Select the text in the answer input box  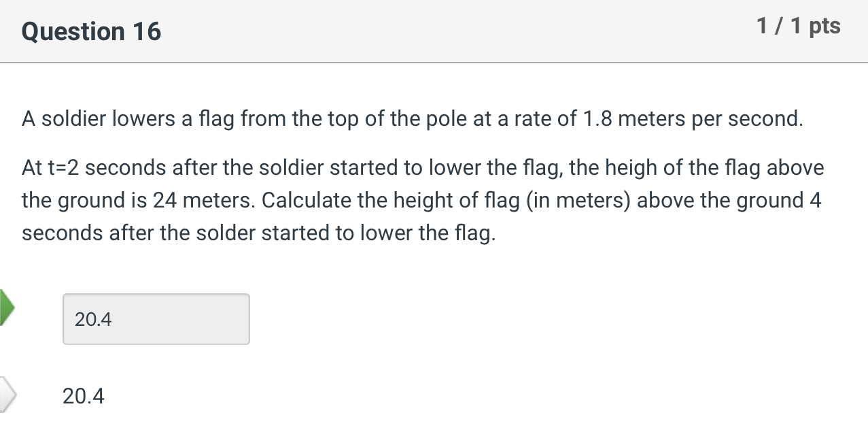92,319
